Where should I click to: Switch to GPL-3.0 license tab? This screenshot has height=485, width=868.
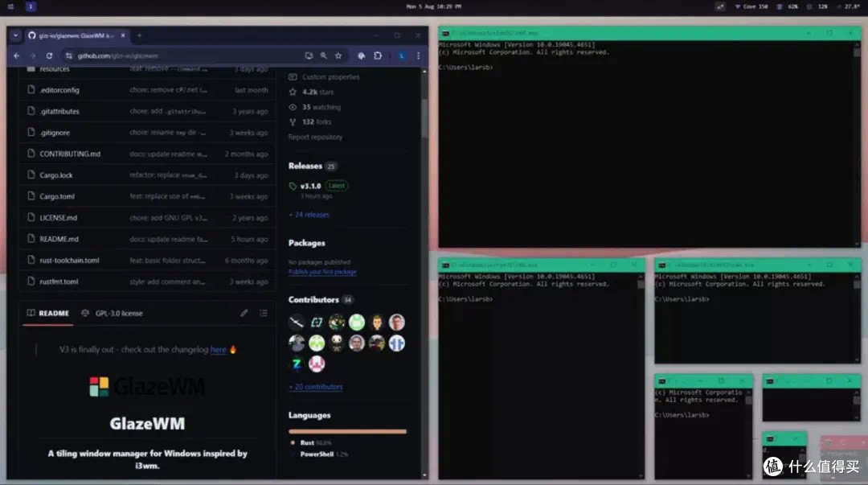click(113, 313)
